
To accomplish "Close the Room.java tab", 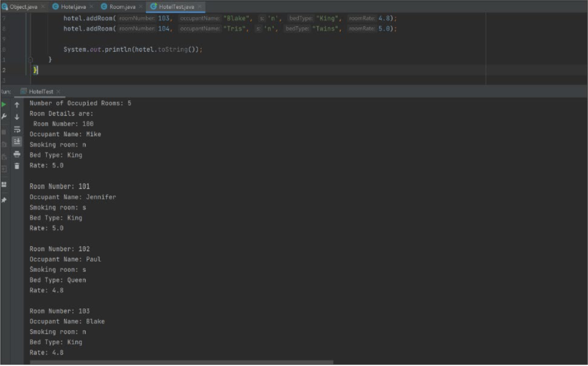I will [x=141, y=7].
